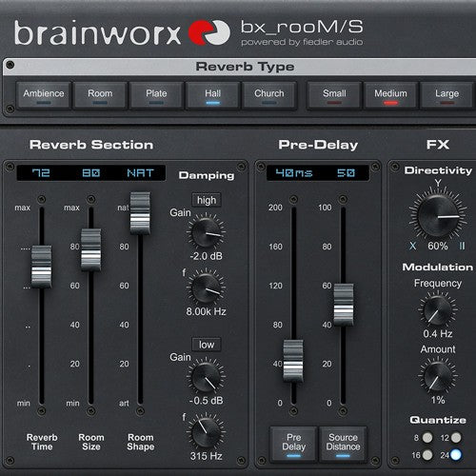Click the 315 Hz frequency value
The image size is (476, 476).
(206, 456)
